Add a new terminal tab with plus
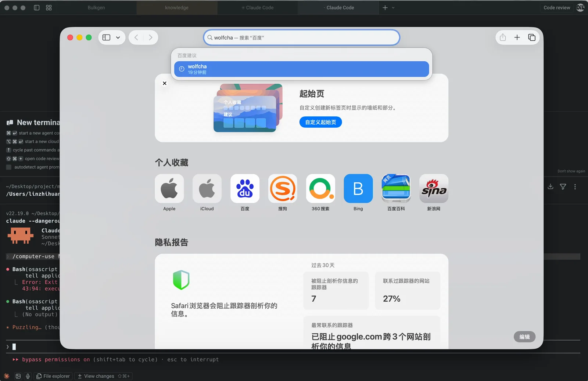Image resolution: width=588 pixels, height=381 pixels. click(x=385, y=7)
